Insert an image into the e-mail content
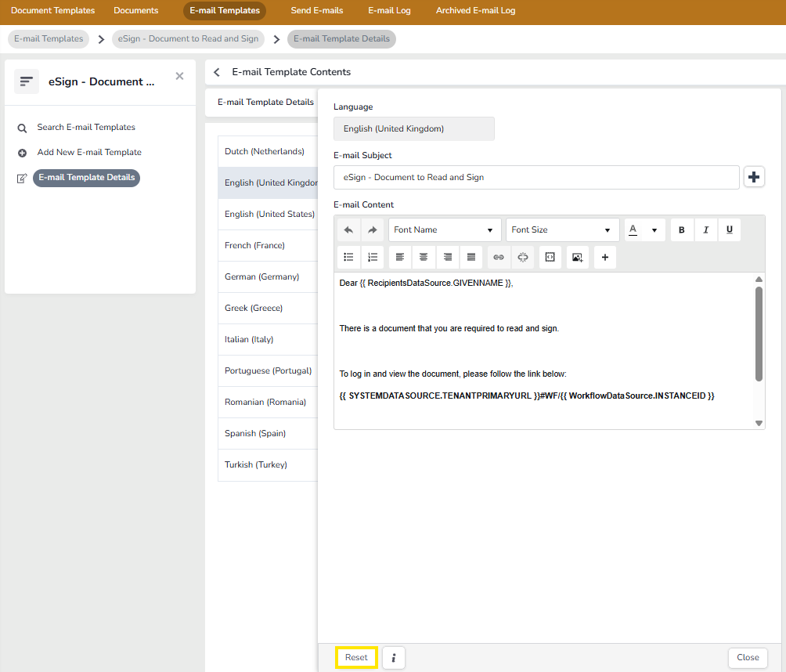This screenshot has height=672, width=786. pyautogui.click(x=578, y=257)
